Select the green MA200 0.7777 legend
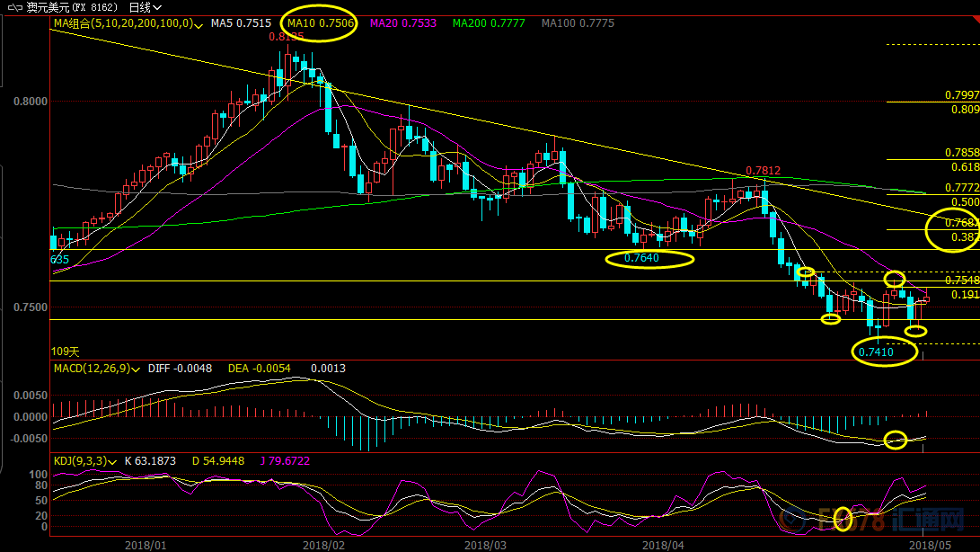 pos(489,23)
